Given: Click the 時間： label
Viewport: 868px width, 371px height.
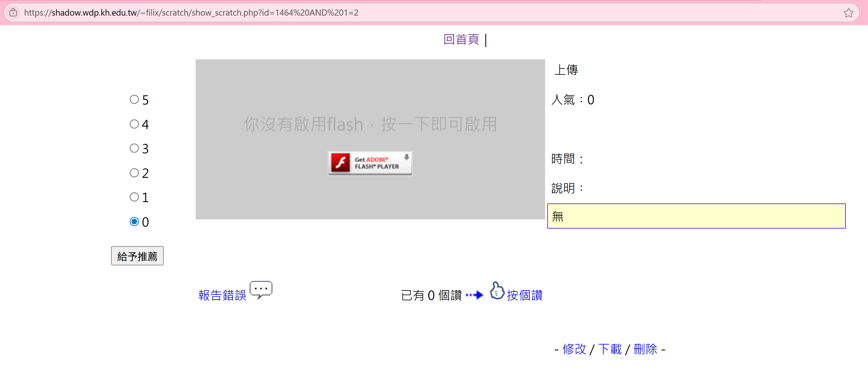Looking at the screenshot, I should tap(567, 159).
